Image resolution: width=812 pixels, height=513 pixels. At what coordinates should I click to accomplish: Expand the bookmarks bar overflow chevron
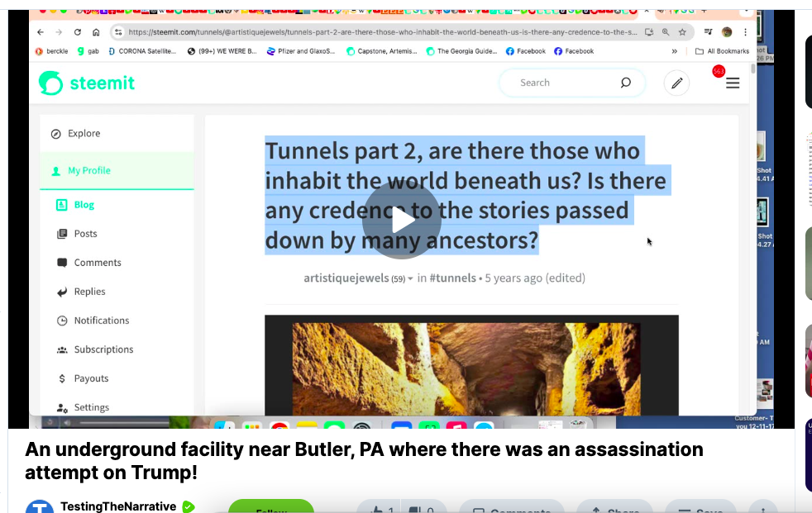(675, 51)
